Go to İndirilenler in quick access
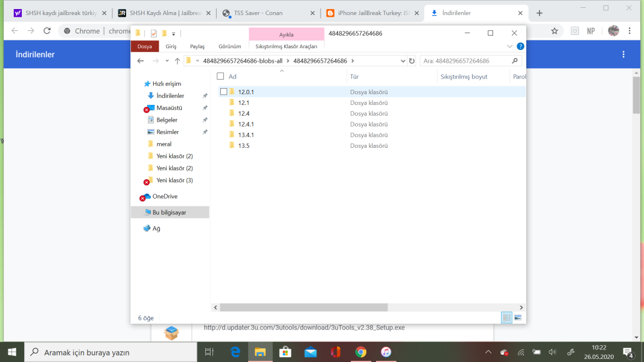 pos(170,96)
